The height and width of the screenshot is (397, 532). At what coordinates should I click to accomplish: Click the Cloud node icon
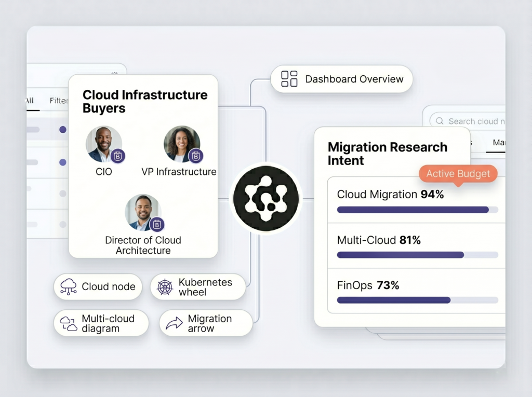[x=69, y=287]
